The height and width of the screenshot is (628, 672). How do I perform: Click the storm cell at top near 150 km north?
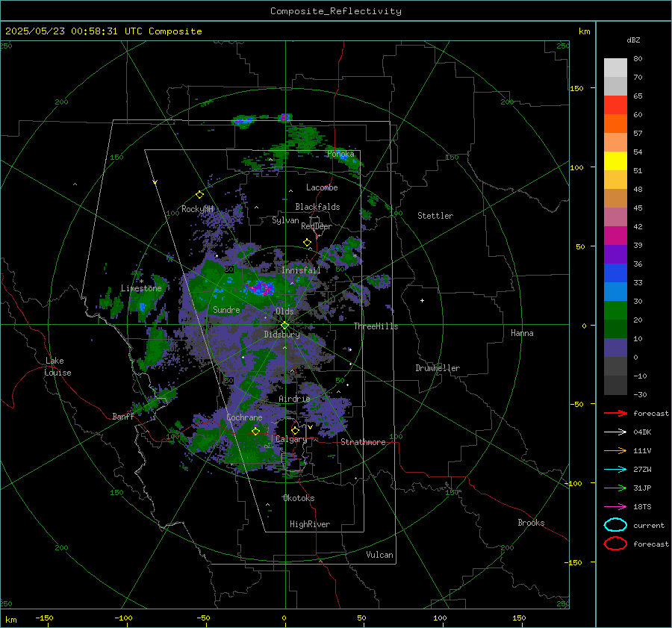tap(284, 117)
